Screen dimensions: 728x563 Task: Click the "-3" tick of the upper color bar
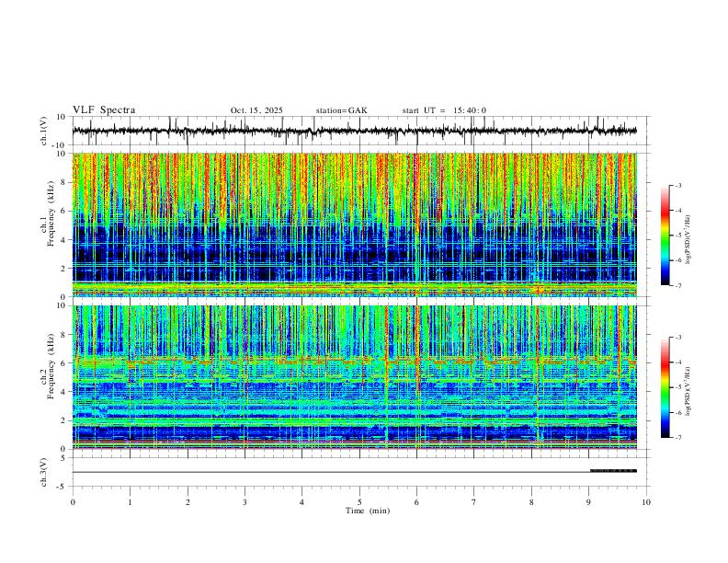coord(678,186)
